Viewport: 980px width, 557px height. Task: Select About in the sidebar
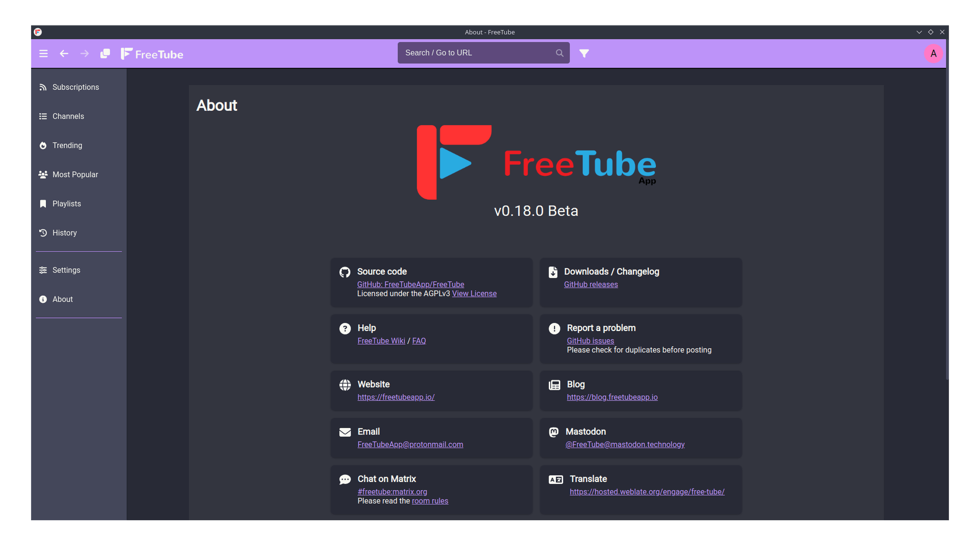[62, 299]
